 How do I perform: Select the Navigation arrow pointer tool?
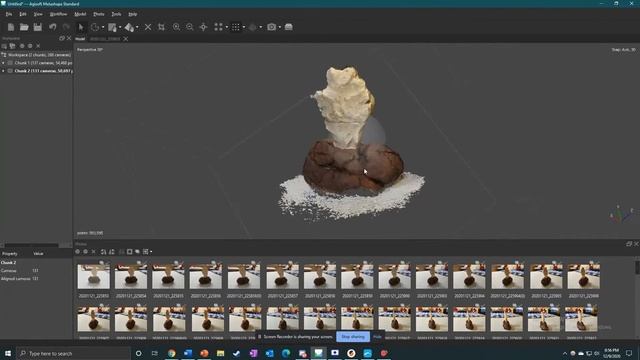click(x=81, y=27)
